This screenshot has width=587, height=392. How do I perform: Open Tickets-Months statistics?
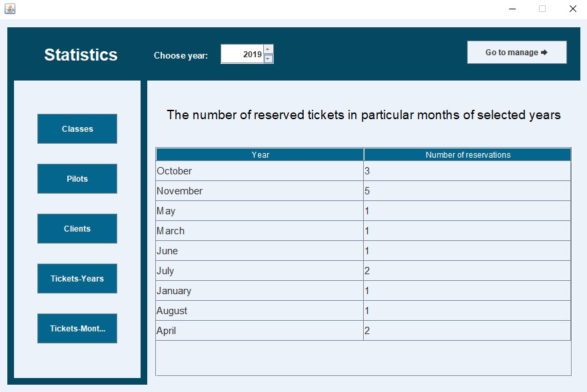(77, 328)
